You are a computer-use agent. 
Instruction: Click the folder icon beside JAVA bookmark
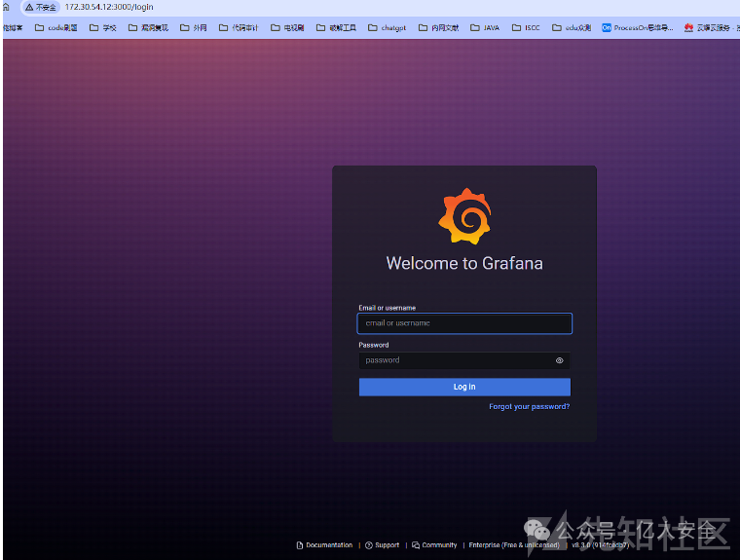tap(475, 28)
